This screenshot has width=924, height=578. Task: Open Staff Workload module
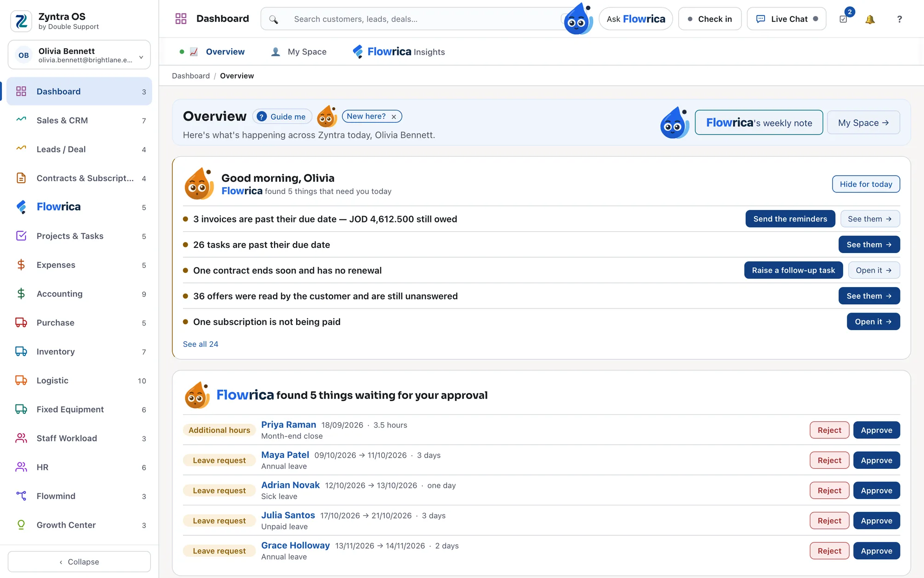pos(79,438)
